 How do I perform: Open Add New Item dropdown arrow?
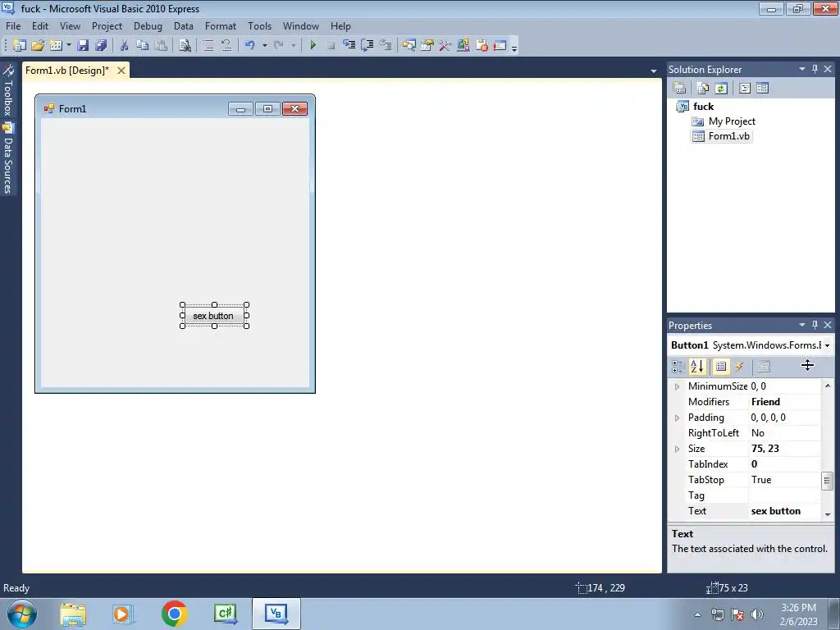(69, 46)
